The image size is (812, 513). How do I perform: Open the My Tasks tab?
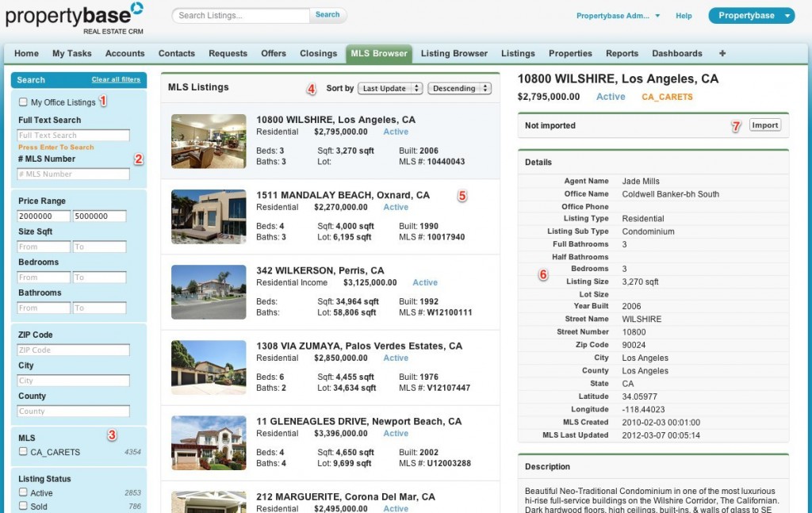[72, 53]
